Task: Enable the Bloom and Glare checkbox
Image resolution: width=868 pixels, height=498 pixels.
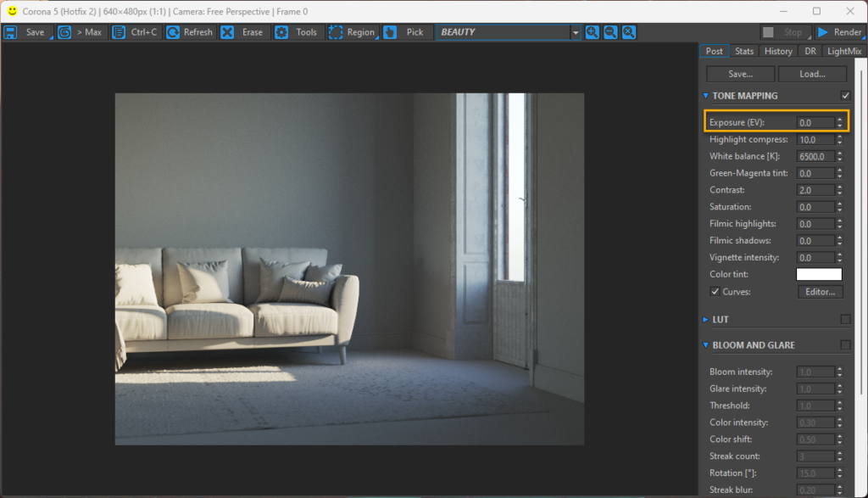Action: point(845,344)
